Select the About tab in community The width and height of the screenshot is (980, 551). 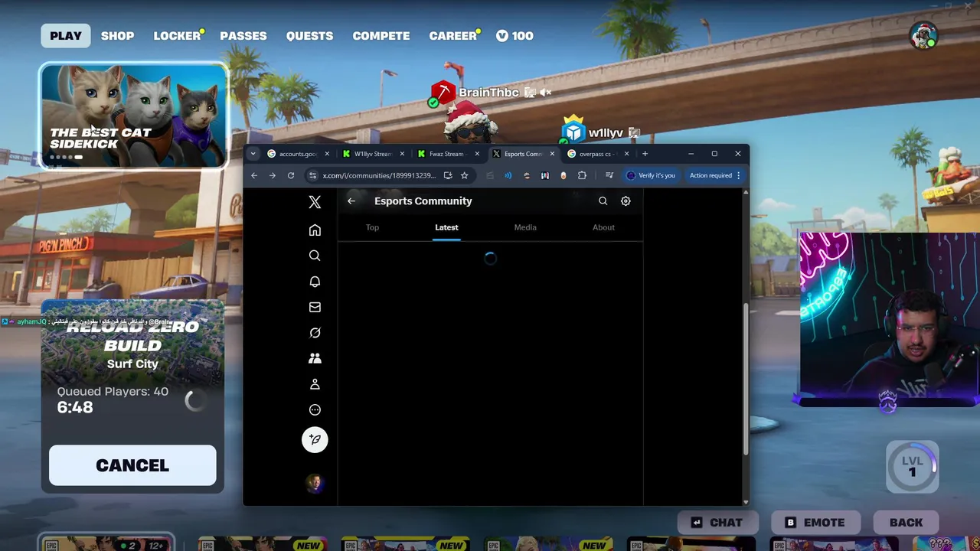click(603, 227)
